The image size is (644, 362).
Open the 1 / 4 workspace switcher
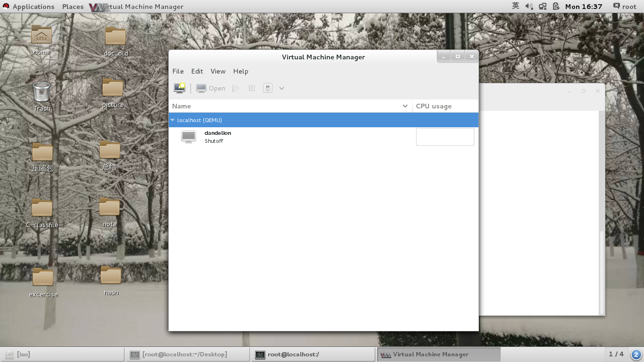[x=616, y=354]
